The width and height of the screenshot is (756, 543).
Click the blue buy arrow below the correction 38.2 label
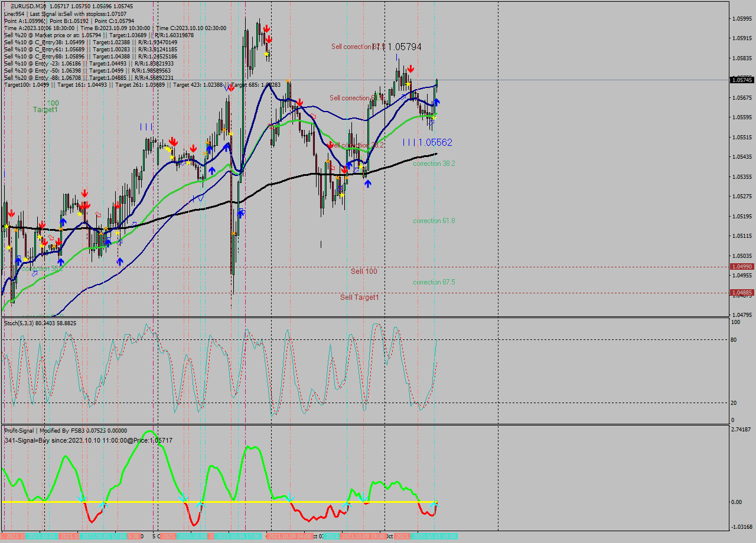click(368, 184)
